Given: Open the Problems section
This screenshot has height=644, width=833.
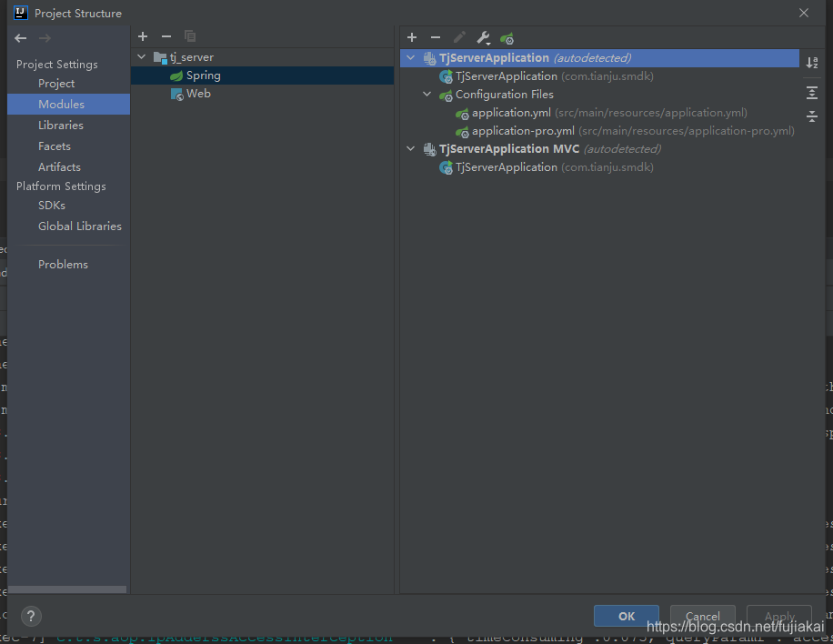Looking at the screenshot, I should 63,264.
